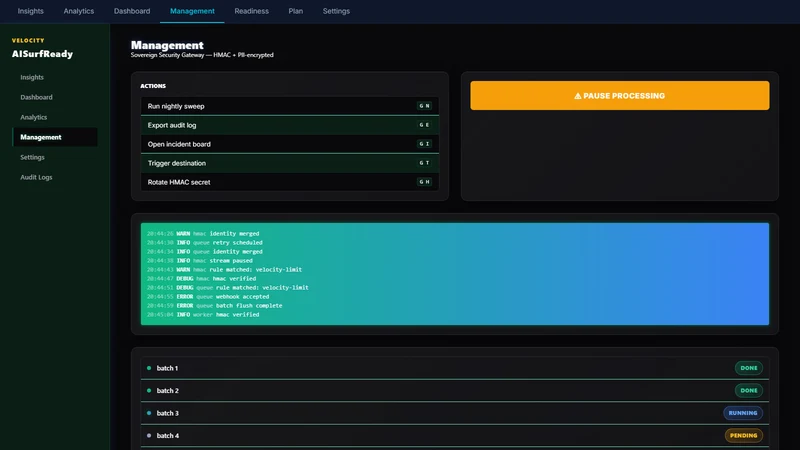
Task: Click the Pause Processing button
Action: (x=619, y=95)
